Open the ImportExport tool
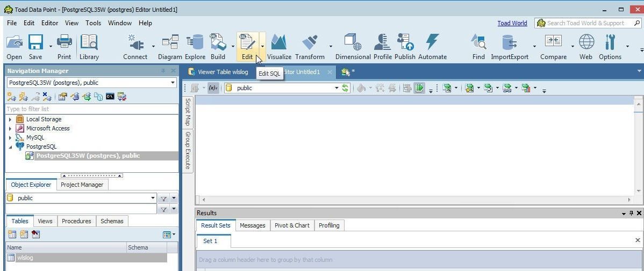 [509, 42]
